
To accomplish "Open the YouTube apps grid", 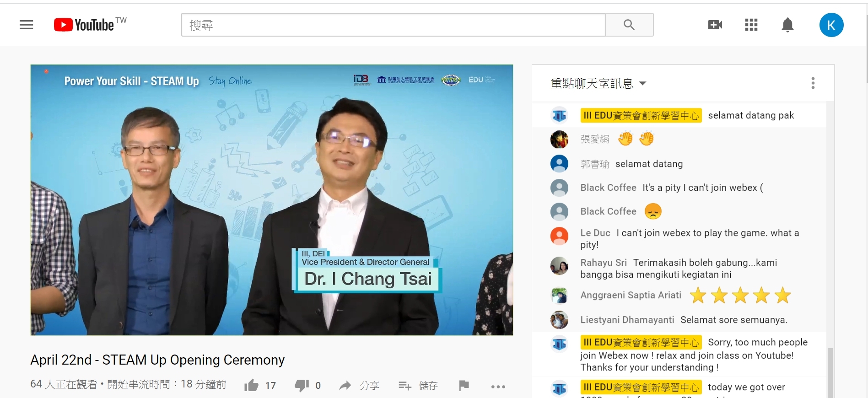I will coord(751,25).
